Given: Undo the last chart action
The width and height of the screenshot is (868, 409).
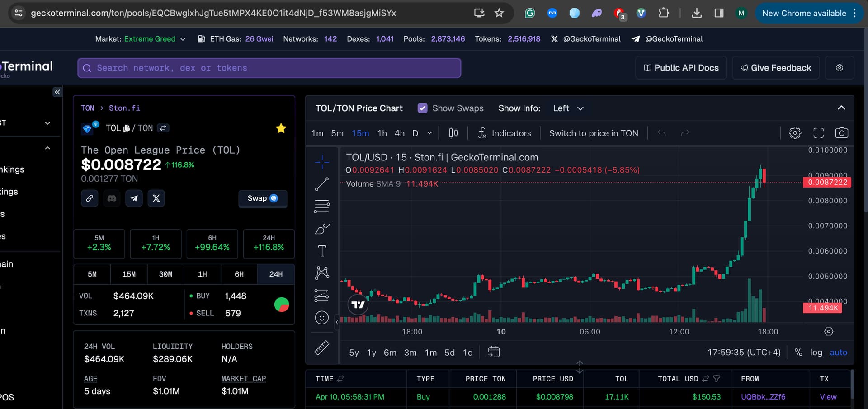Looking at the screenshot, I should click(x=662, y=133).
